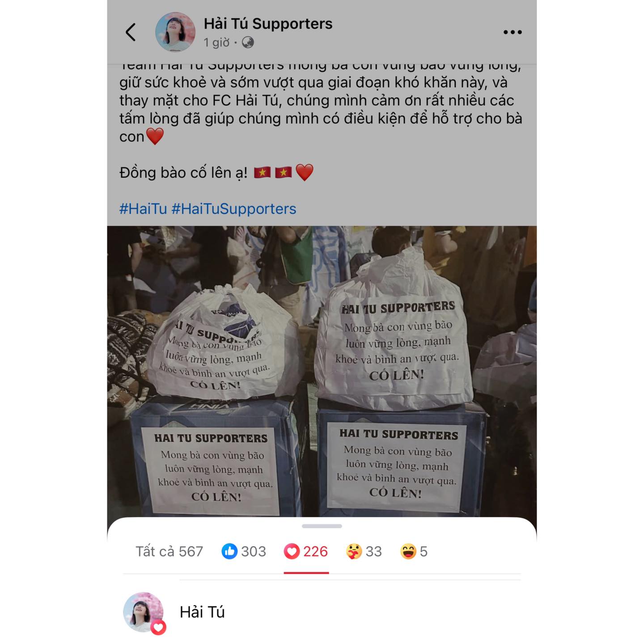
Task: Select the Haha reactions tab (5)
Action: pos(414,551)
